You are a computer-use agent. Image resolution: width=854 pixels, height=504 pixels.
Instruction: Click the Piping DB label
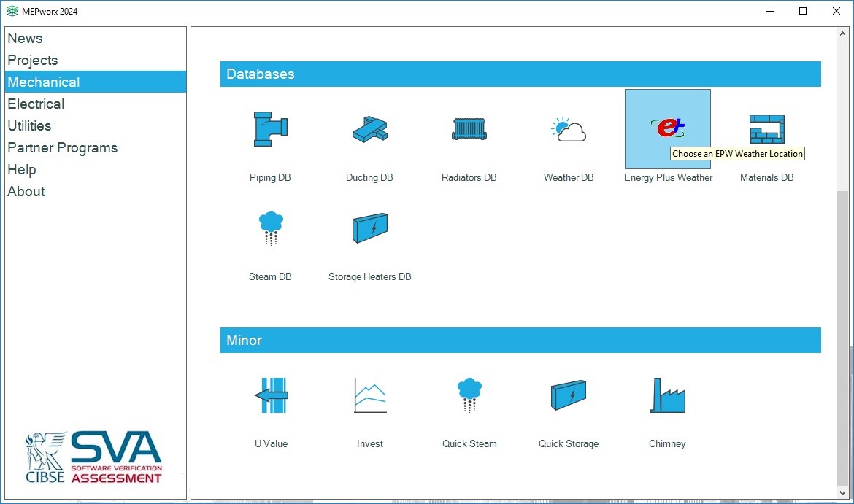[270, 177]
